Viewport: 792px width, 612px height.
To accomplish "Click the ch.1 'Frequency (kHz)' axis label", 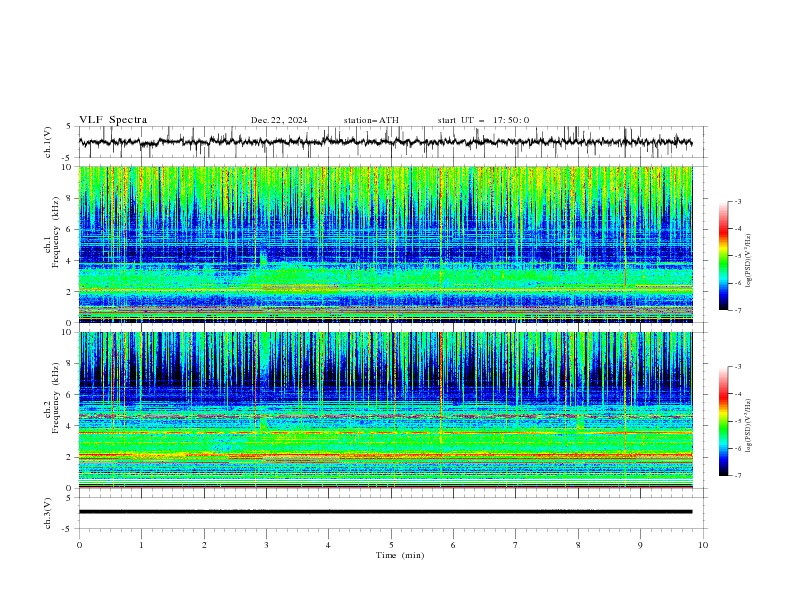I will tap(55, 233).
